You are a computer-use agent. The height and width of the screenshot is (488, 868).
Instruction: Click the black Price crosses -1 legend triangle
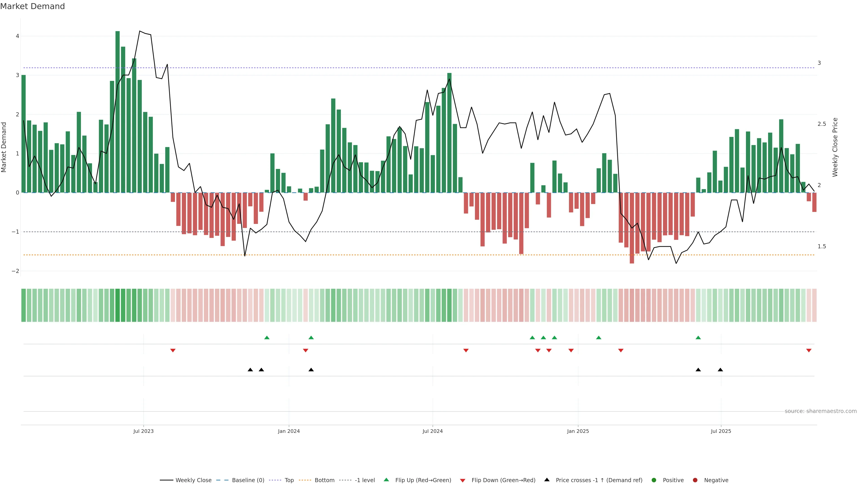pos(547,480)
